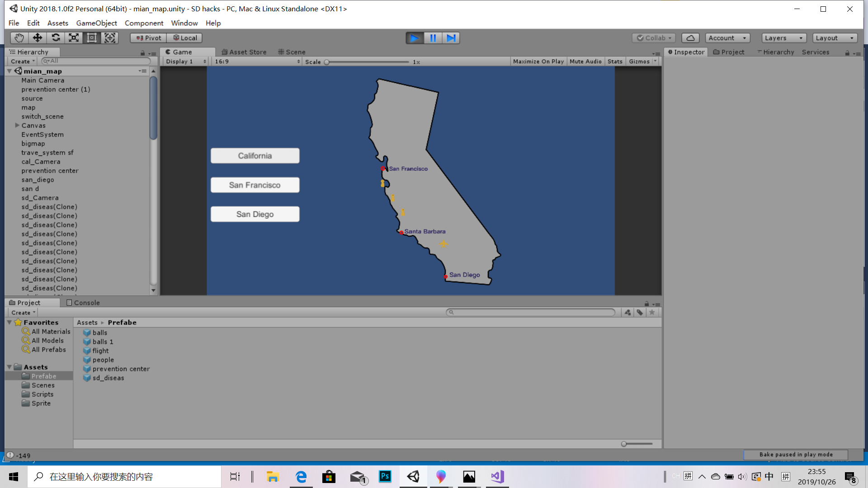Select the Move tool
Image resolution: width=868 pixels, height=488 pixels.
(38, 38)
